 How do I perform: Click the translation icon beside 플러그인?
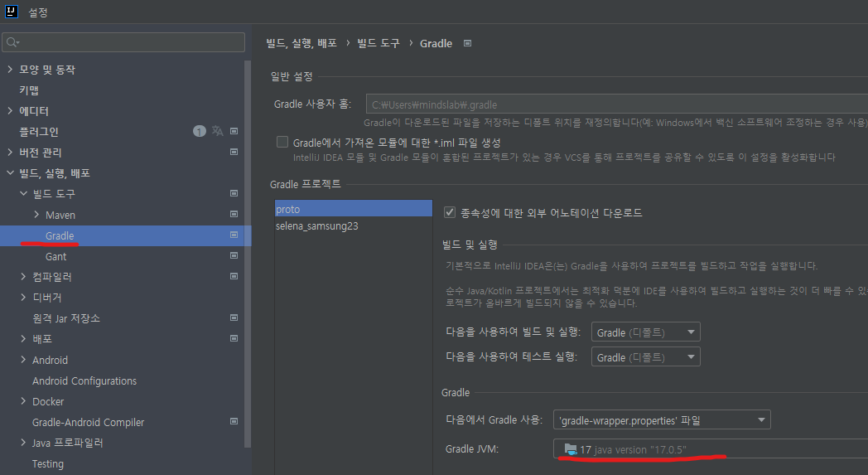(218, 131)
